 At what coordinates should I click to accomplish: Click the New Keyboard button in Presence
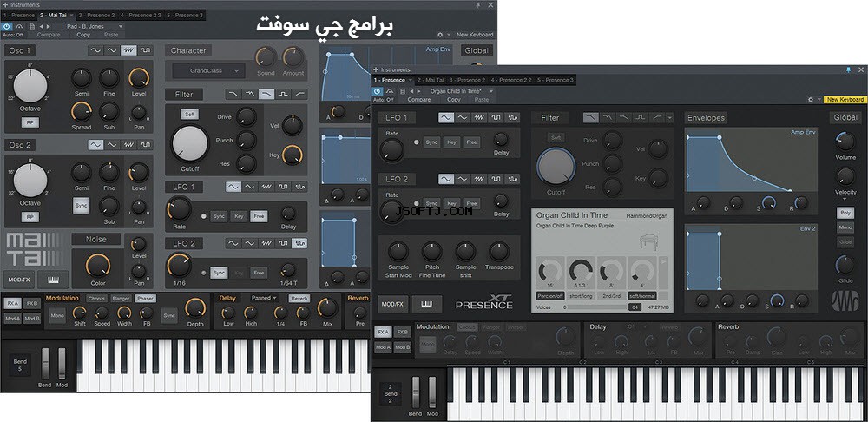(x=845, y=100)
